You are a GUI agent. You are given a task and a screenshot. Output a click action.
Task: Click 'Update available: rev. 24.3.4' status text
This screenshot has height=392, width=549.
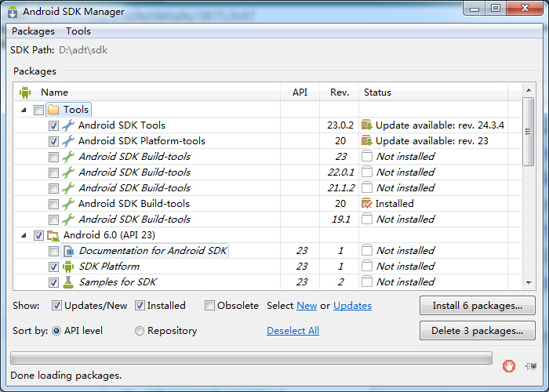440,125
